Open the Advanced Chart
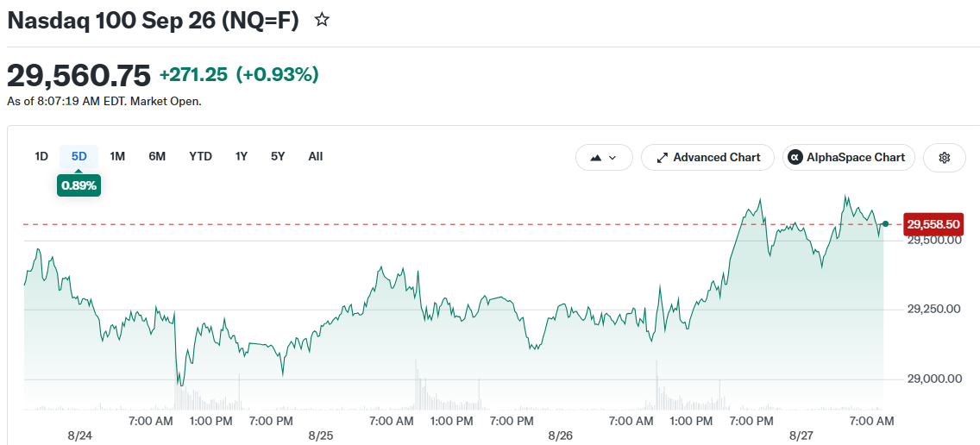The image size is (980, 445). 707,158
